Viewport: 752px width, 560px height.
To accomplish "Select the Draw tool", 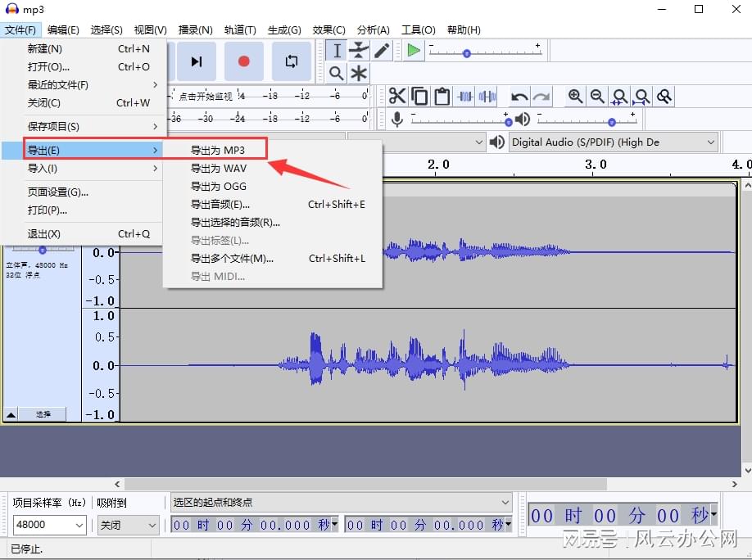I will 381,50.
